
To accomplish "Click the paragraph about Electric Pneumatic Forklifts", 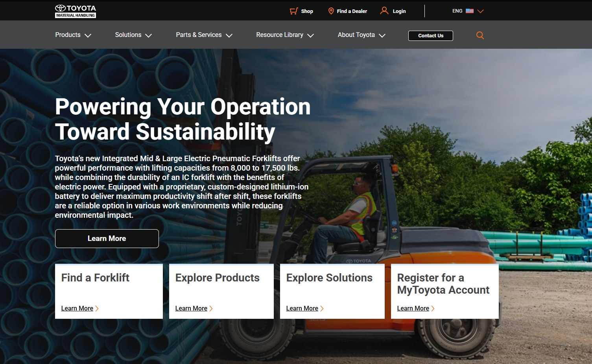I will 182,187.
